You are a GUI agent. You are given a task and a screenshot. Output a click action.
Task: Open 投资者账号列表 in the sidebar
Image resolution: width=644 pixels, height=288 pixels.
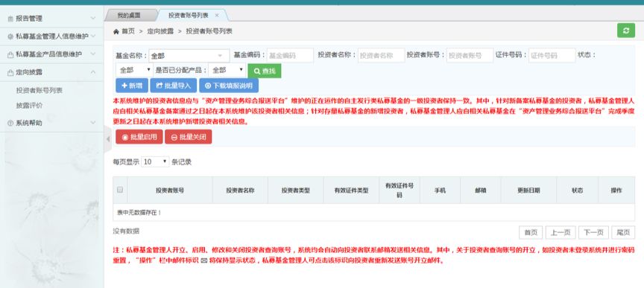(40, 90)
